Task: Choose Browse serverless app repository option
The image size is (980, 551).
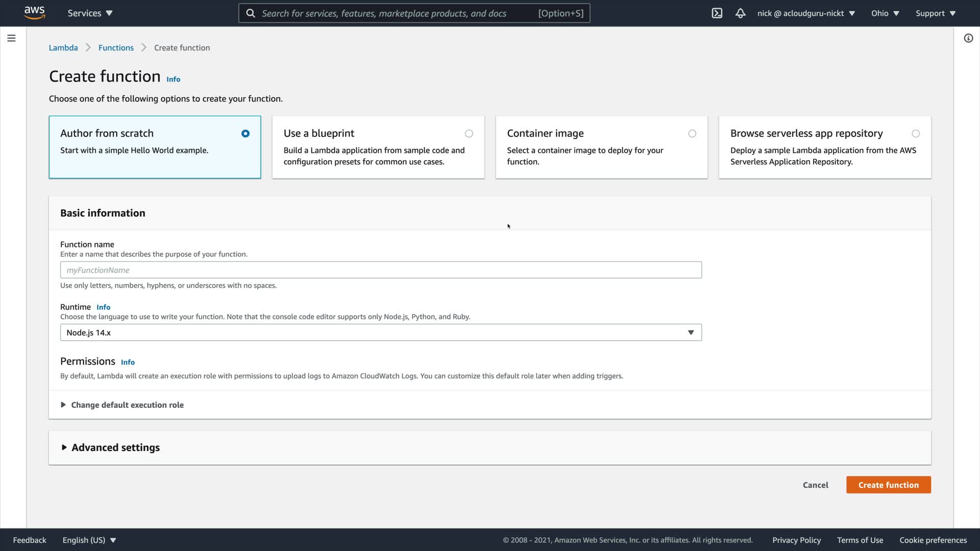Action: pyautogui.click(x=915, y=134)
